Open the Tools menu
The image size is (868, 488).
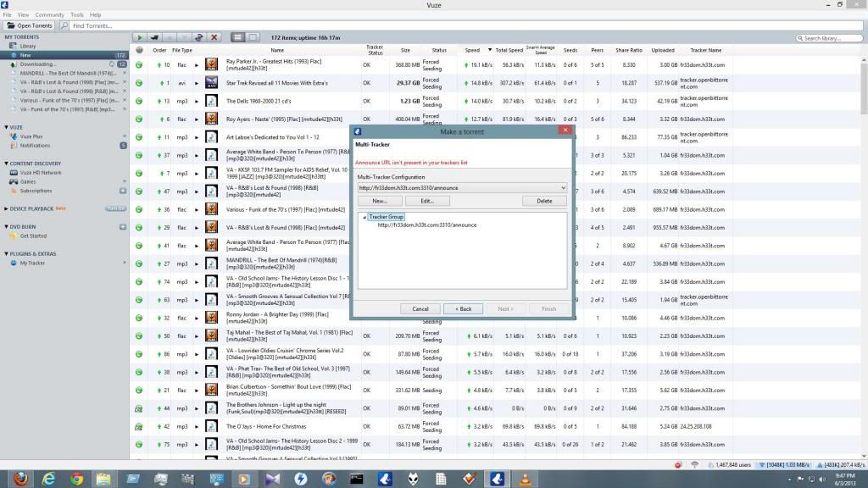pos(77,15)
